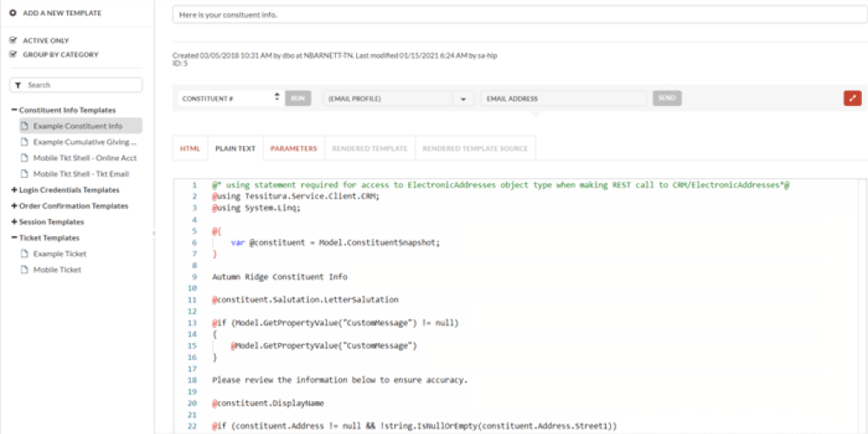Uncheck the Active Only checkbox
Screen dimensions: 868x434
pyautogui.click(x=13, y=41)
